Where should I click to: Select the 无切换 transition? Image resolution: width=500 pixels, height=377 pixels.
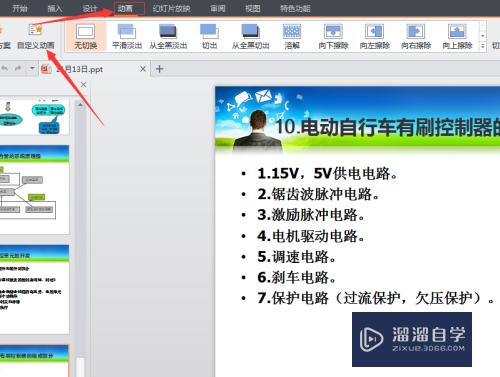85,37
